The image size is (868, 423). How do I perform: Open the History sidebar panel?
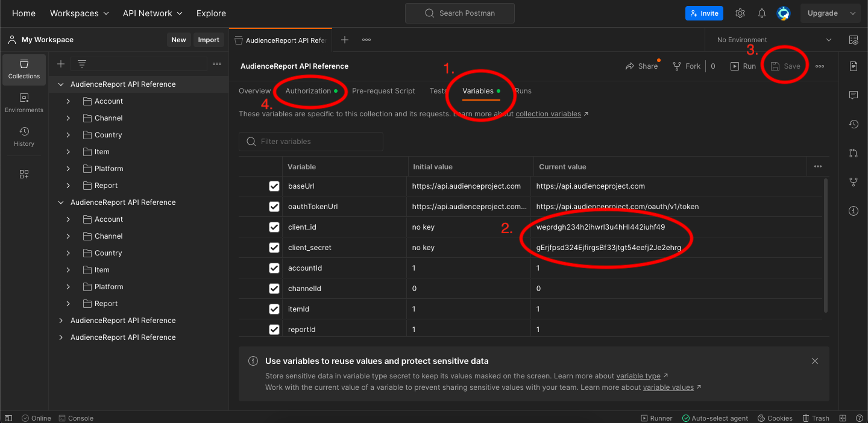click(x=24, y=136)
